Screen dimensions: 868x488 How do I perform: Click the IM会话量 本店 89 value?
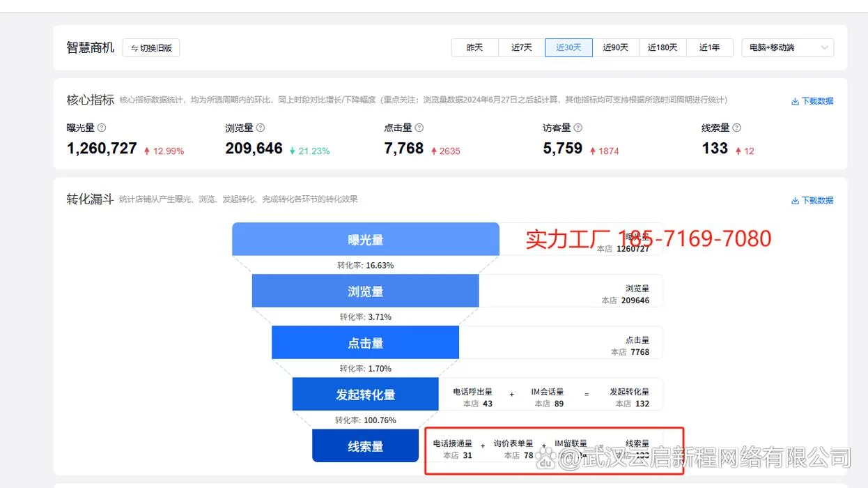coord(549,404)
